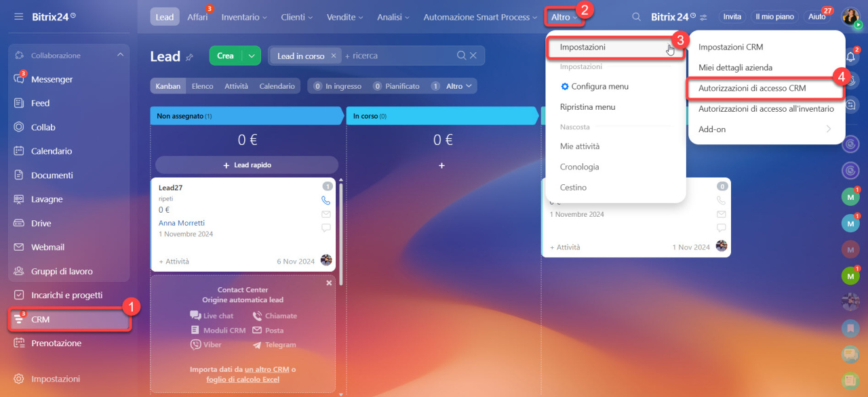Image resolution: width=868 pixels, height=397 pixels.
Task: Click phone icon on Lead27 card
Action: 326,201
